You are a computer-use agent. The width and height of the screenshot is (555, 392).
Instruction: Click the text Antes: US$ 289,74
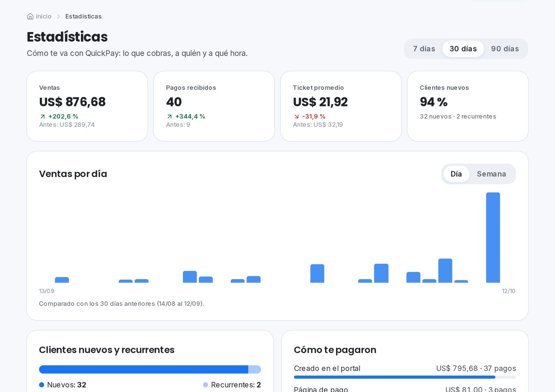coord(67,125)
